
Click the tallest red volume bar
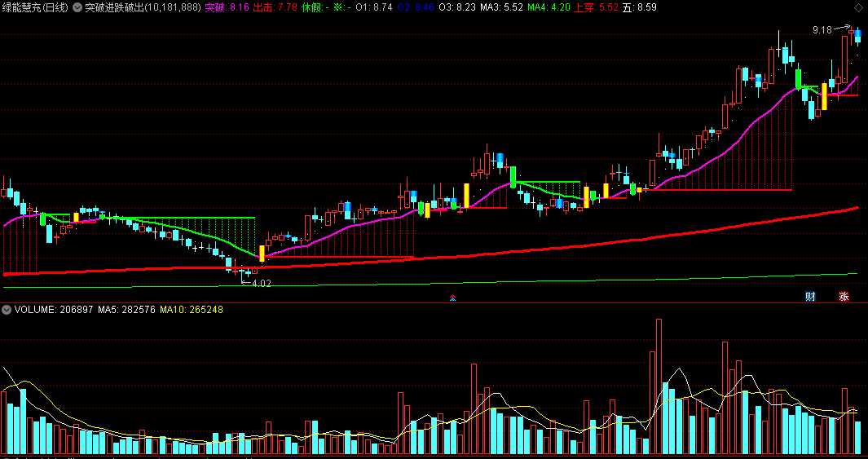click(x=659, y=386)
